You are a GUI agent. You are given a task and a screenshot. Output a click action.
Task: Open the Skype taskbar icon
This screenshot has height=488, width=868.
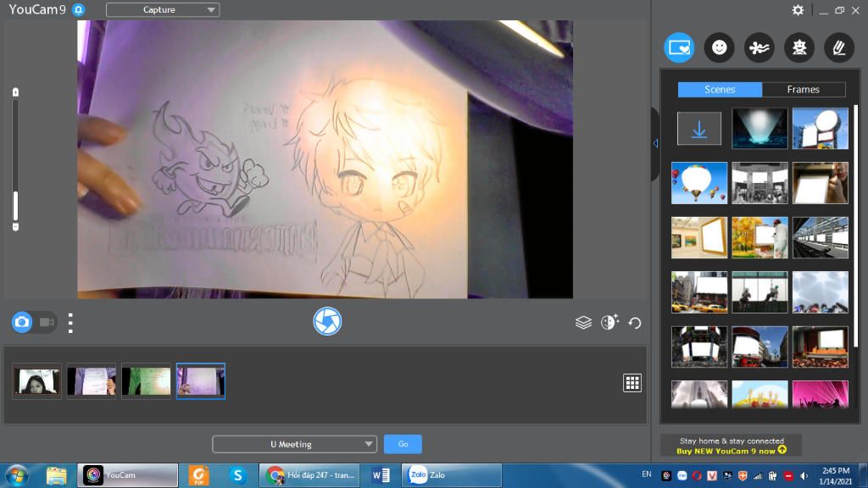coord(237,475)
